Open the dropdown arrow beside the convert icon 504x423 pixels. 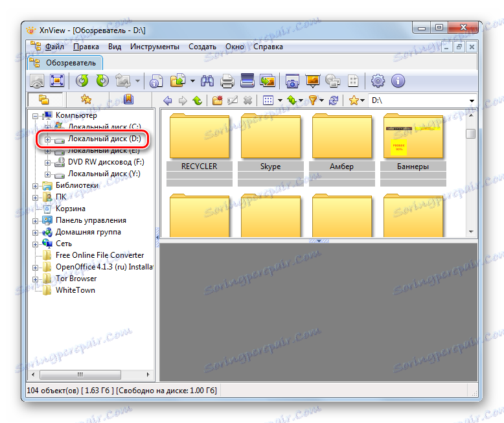192,81
